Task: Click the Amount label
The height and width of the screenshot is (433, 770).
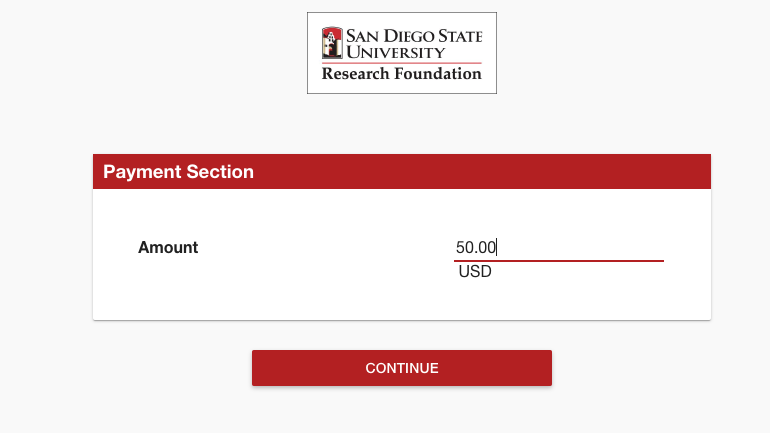Action: 168,247
